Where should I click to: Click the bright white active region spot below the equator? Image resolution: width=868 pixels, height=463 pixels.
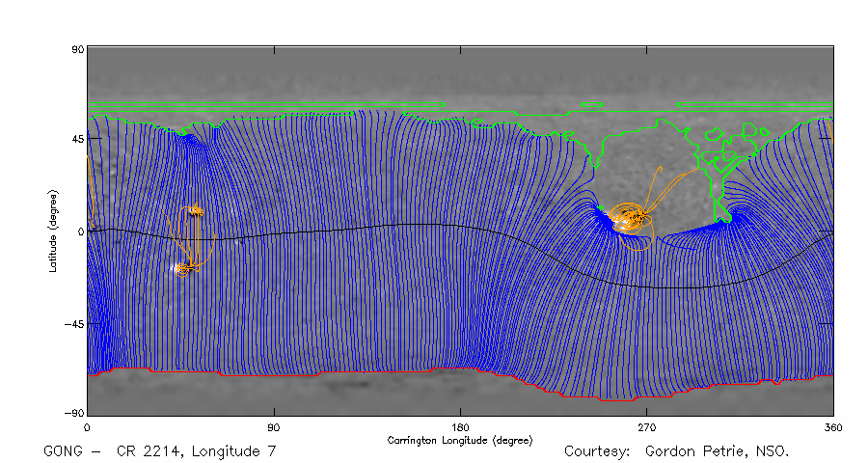pos(179,268)
